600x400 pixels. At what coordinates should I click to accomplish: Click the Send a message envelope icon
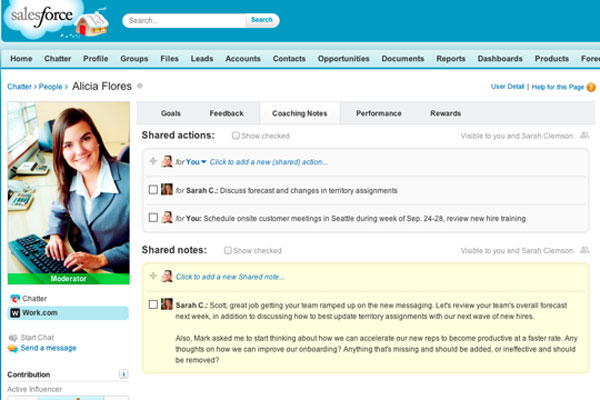click(13, 348)
